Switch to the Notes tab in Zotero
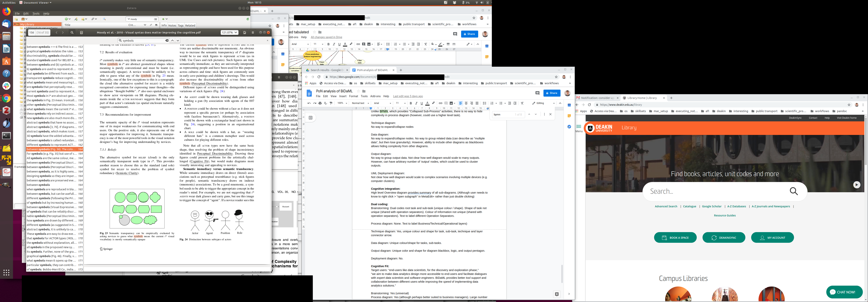This screenshot has width=868, height=302. point(172,26)
